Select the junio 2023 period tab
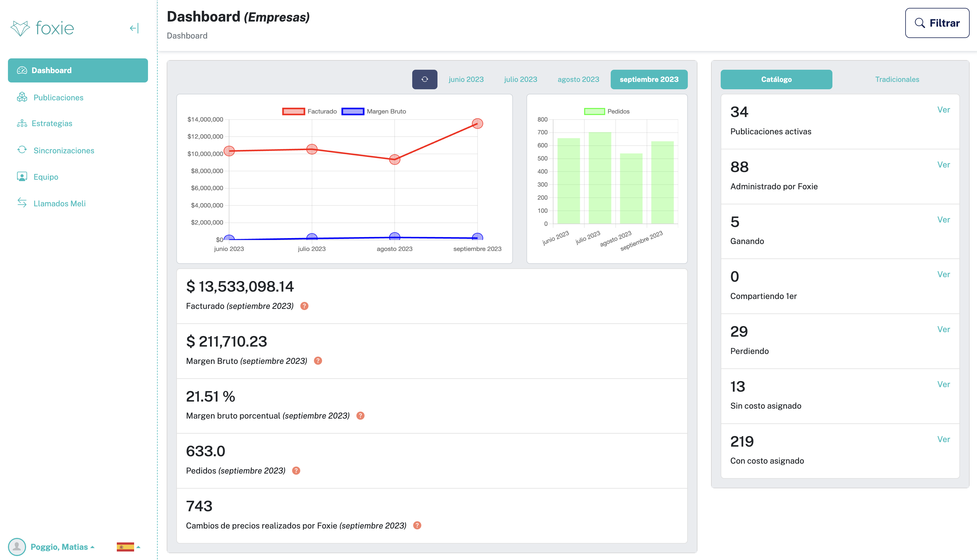The width and height of the screenshot is (977, 560). point(466,79)
